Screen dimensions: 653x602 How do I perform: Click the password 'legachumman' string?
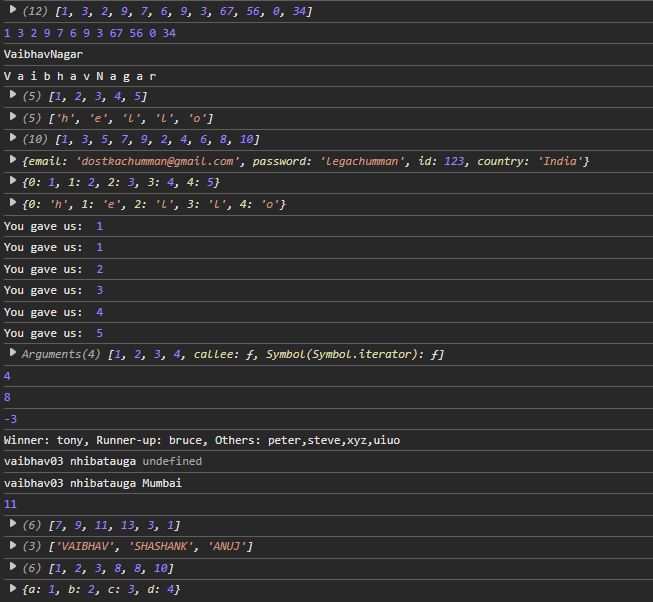362,162
